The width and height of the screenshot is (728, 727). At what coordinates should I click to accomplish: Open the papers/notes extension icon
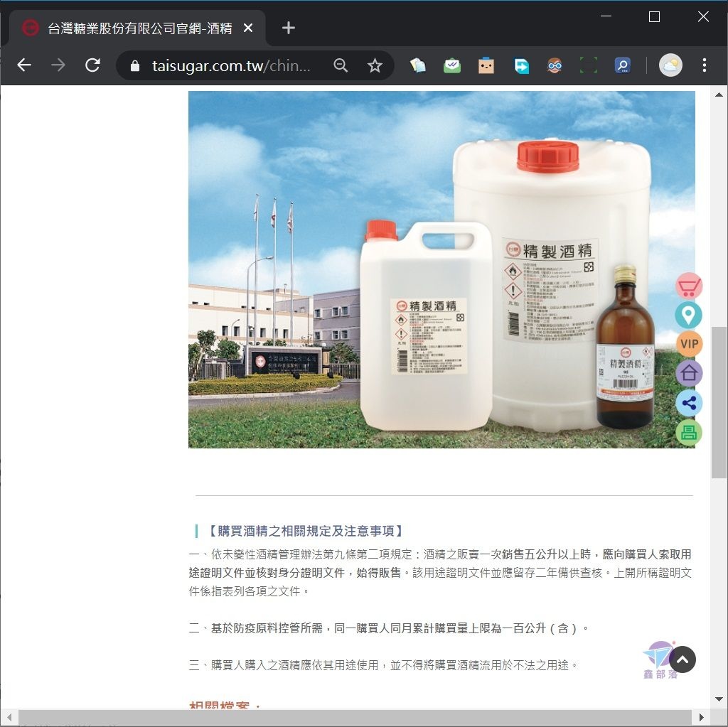(x=418, y=65)
